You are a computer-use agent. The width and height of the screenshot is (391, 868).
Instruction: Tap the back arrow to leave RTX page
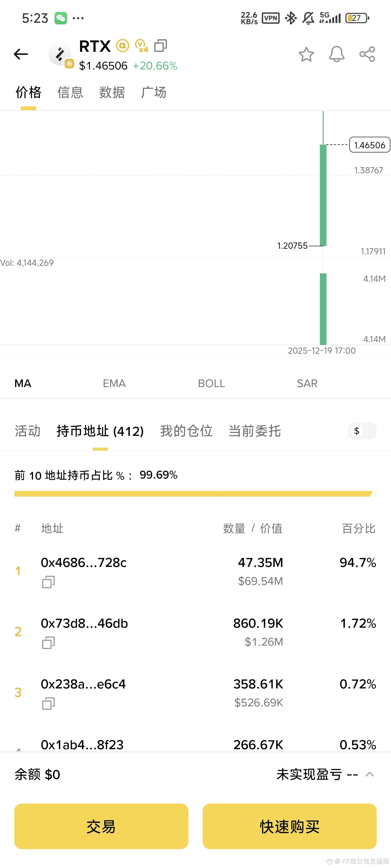pyautogui.click(x=21, y=54)
